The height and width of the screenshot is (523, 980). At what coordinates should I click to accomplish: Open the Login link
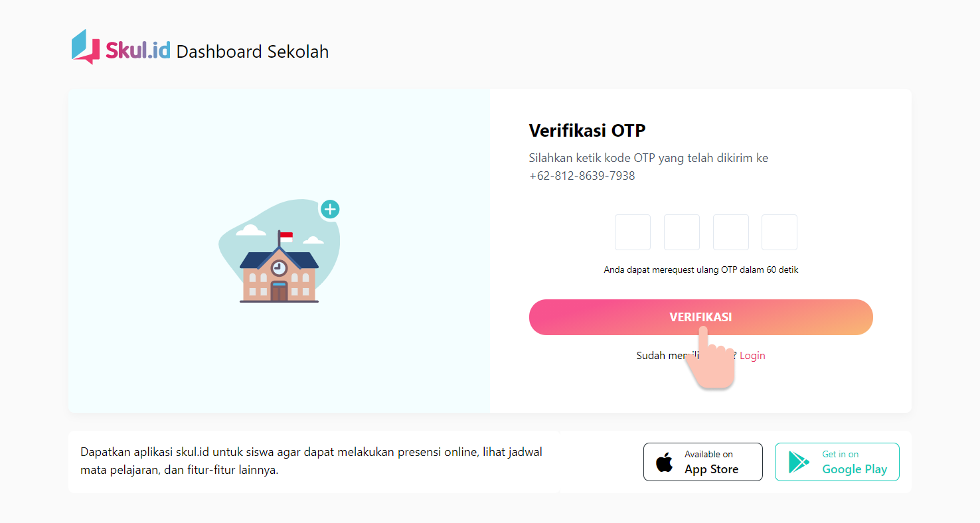(752, 356)
